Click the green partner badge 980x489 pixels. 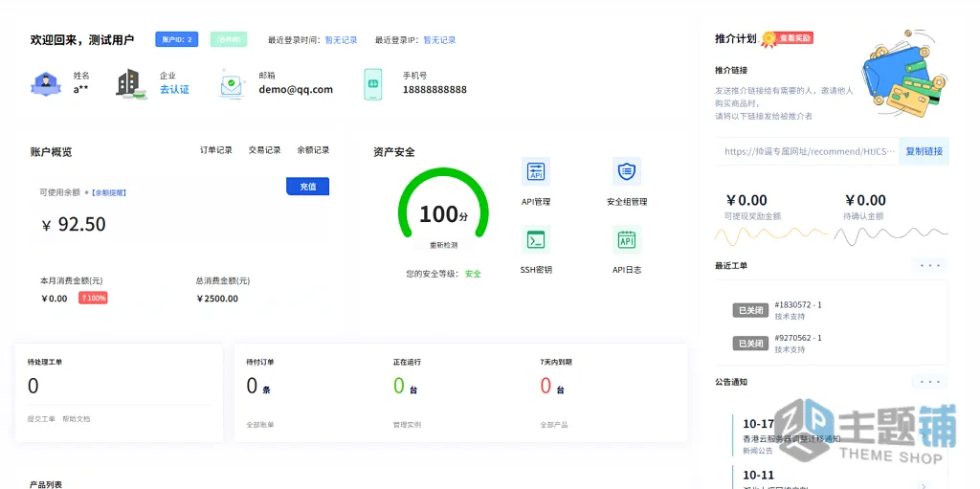pos(229,39)
